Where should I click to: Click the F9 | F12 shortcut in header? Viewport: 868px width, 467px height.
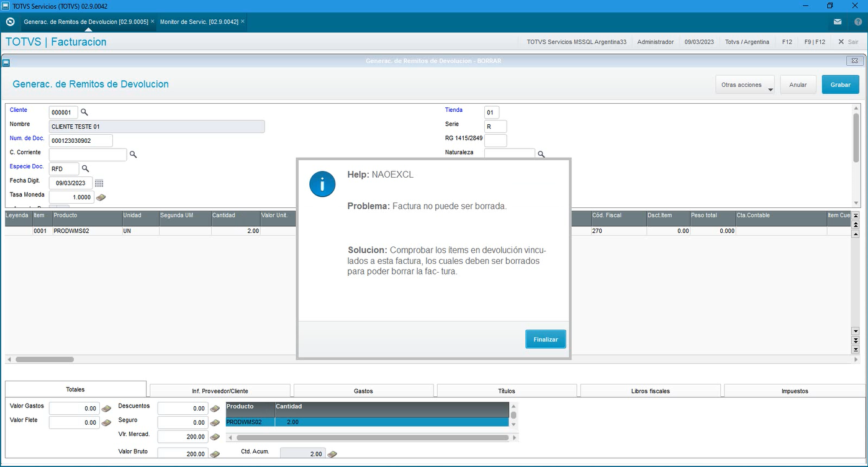[x=815, y=42]
